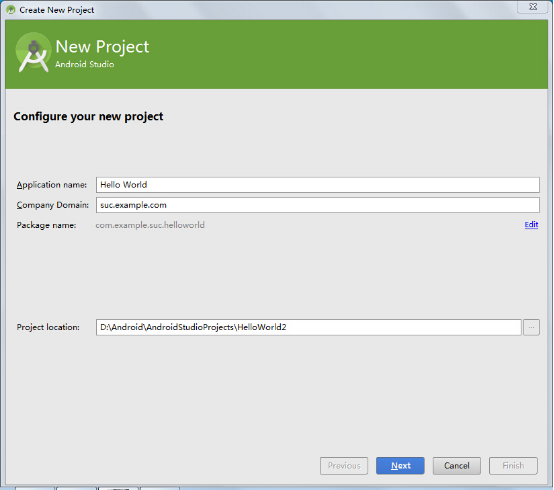Click the Create New Project title bar text
Viewport: 554px width, 490px height.
57,10
